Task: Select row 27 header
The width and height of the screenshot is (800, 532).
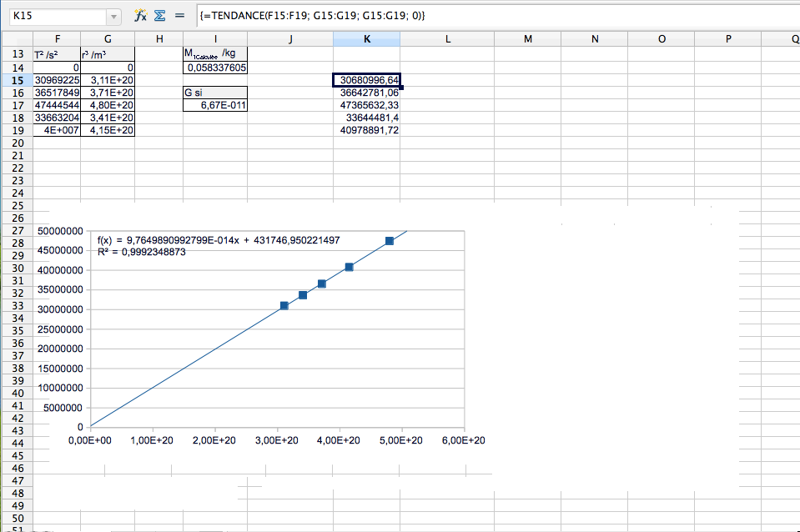Action: pyautogui.click(x=16, y=230)
